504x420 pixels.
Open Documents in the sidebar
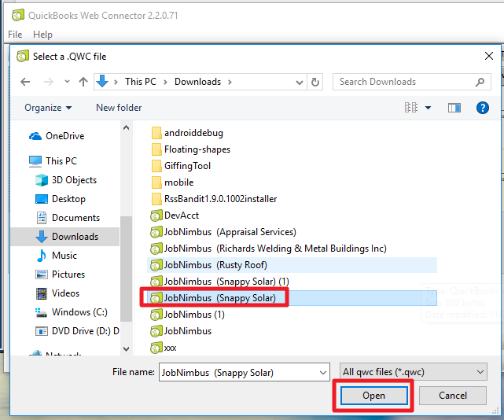(68, 218)
